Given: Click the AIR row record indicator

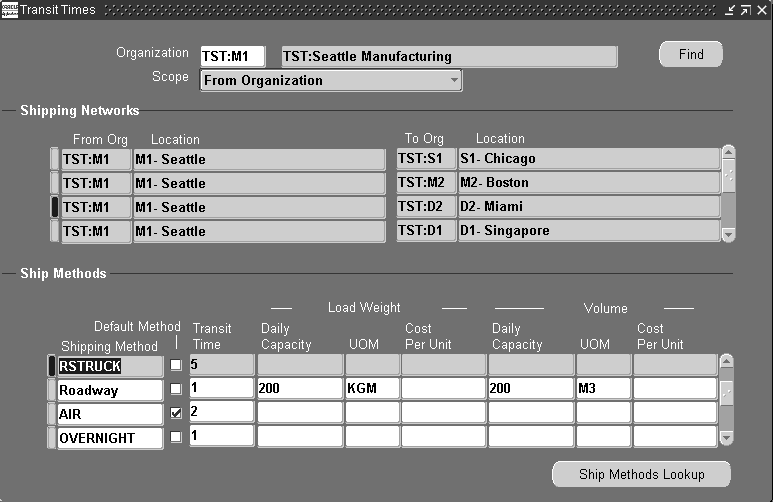Looking at the screenshot, I should pos(51,413).
